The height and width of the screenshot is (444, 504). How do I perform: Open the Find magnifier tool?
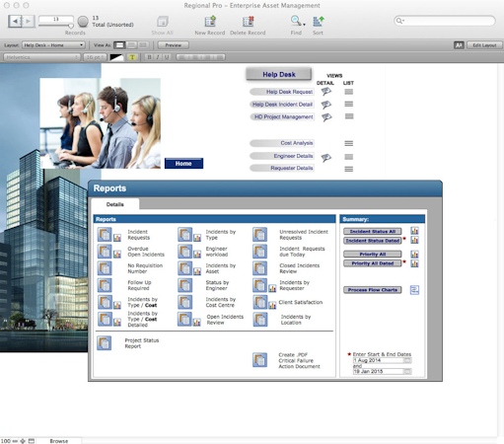pos(297,21)
